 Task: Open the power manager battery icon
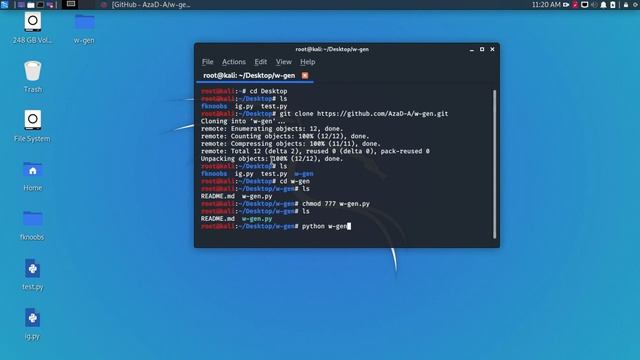coord(613,5)
